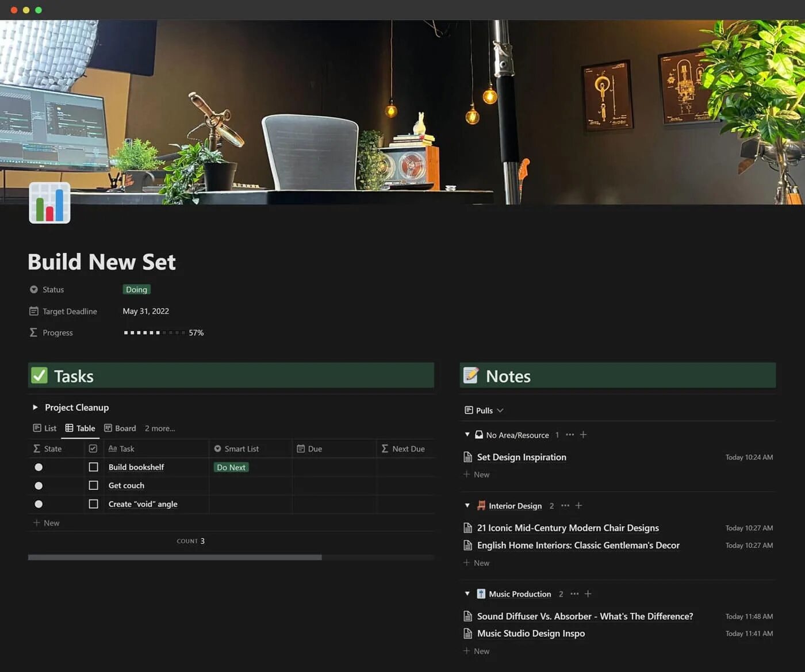
Task: Check off the Create "void" angle task
Action: [x=93, y=504]
